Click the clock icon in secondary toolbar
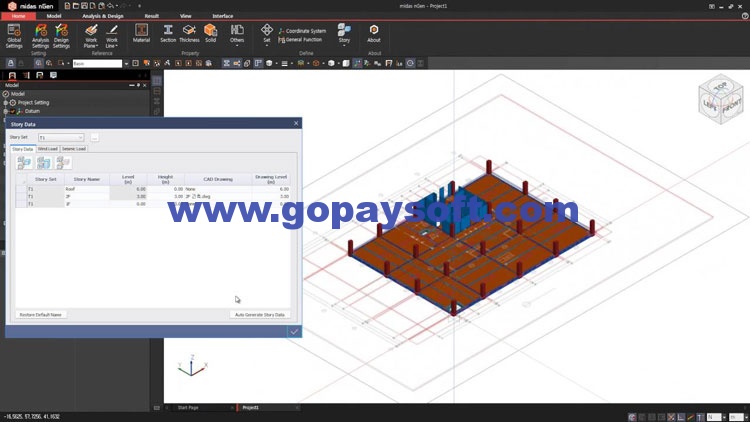 (x=410, y=63)
